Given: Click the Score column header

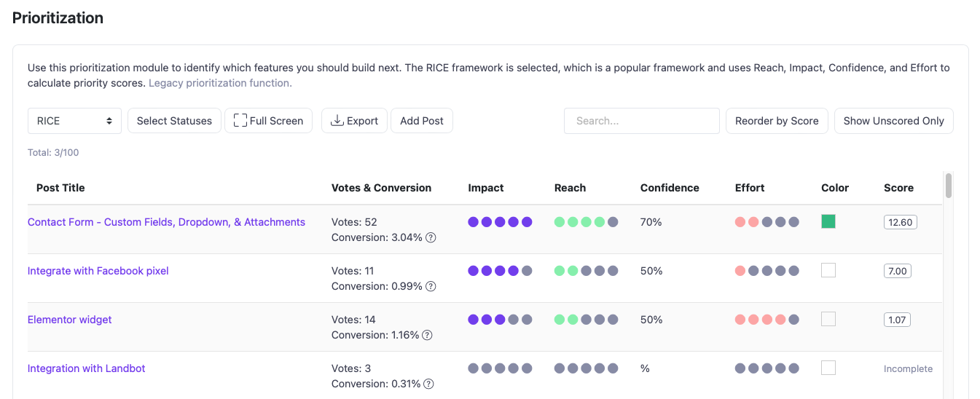Looking at the screenshot, I should pos(898,188).
